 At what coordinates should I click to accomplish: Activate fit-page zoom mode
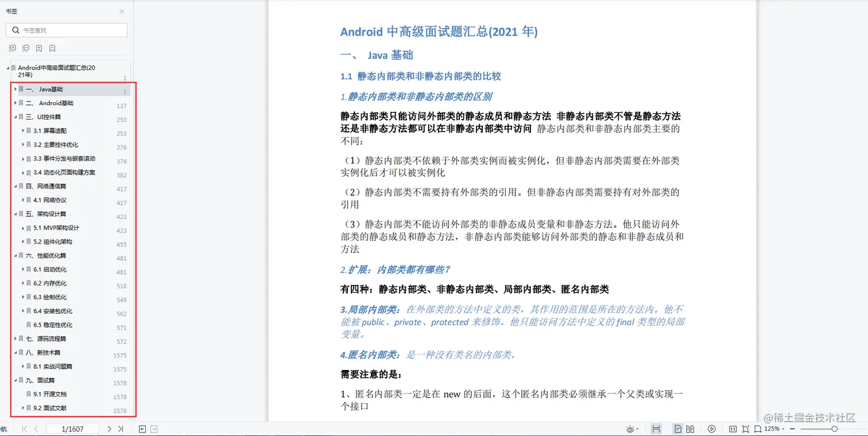[x=745, y=429]
